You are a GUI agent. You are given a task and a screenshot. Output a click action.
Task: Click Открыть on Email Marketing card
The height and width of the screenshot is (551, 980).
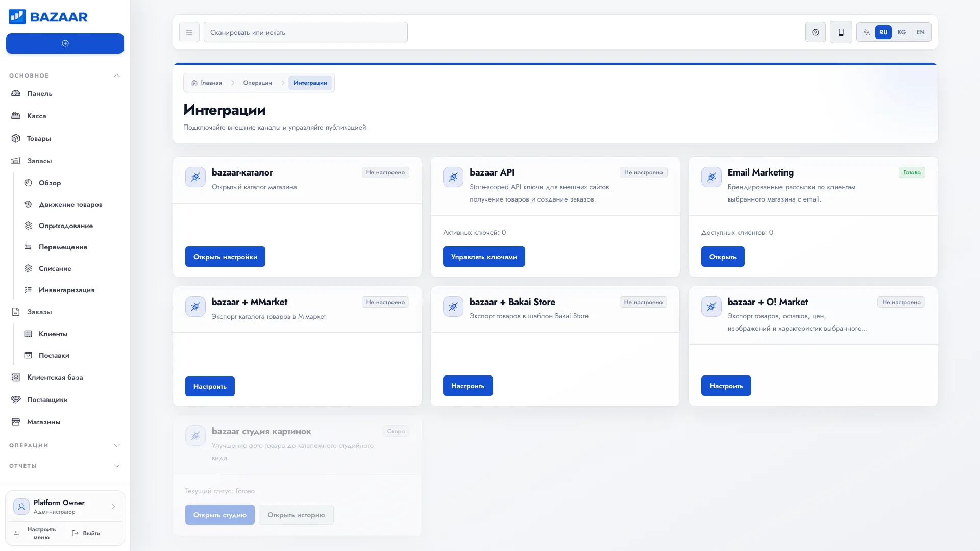(x=723, y=257)
